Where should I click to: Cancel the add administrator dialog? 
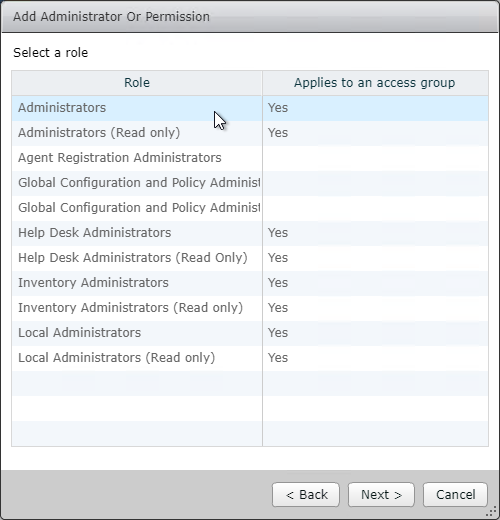455,495
